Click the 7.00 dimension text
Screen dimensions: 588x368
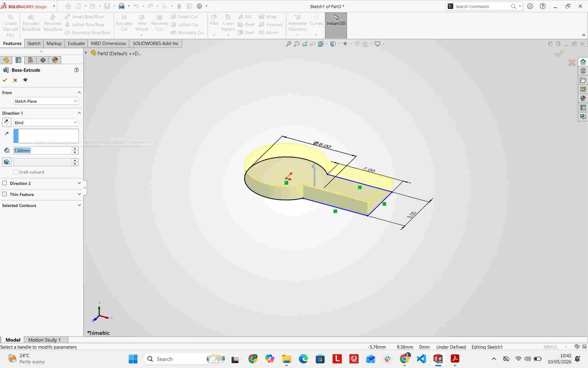point(369,170)
